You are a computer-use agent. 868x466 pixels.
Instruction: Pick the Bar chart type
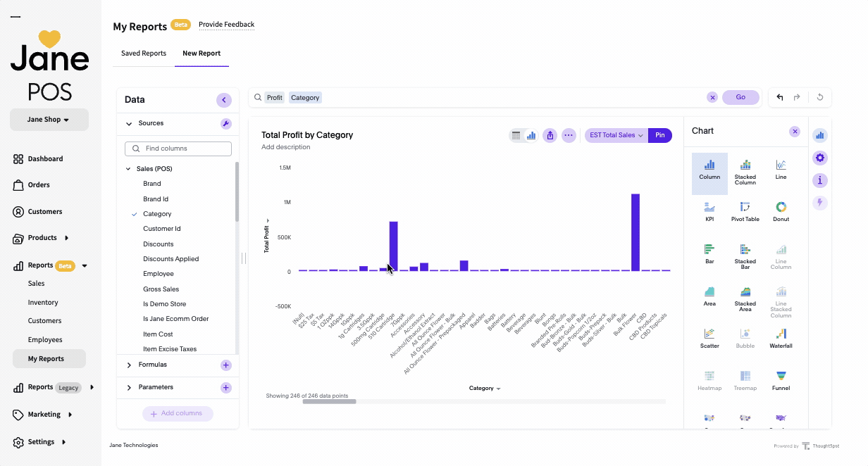709,255
